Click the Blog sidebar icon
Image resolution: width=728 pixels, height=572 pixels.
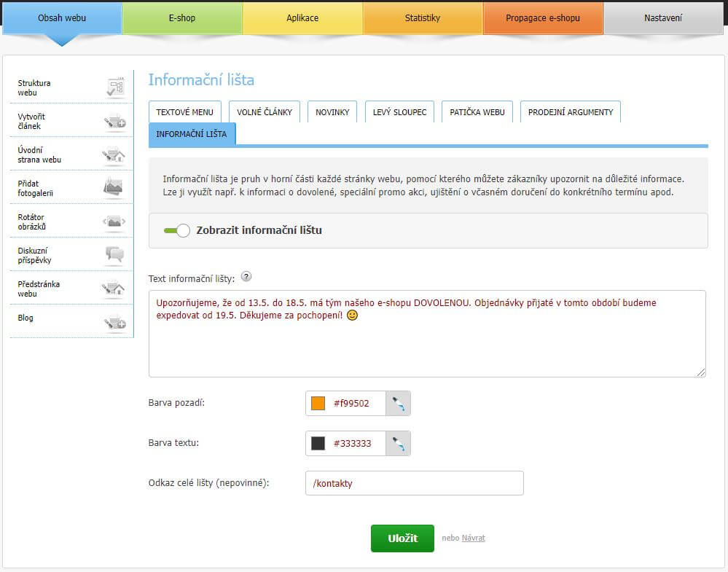click(x=114, y=322)
